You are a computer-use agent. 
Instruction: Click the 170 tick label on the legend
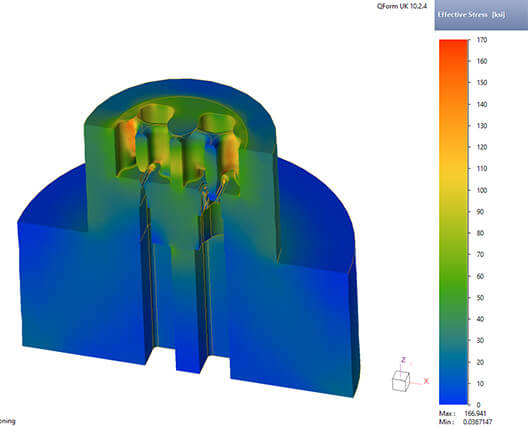click(x=482, y=40)
